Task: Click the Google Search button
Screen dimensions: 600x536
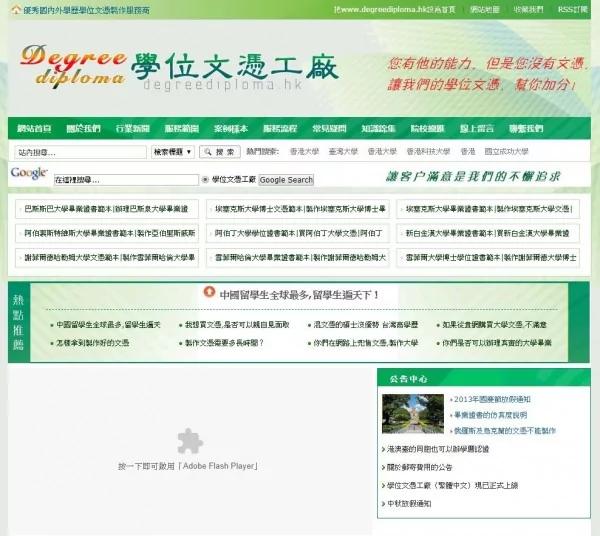Action: coord(286,180)
